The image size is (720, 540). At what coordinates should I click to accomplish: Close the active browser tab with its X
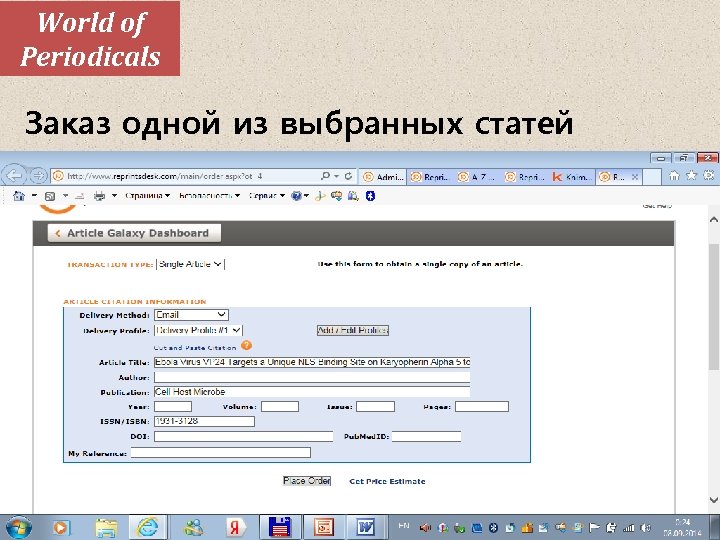pos(635,177)
